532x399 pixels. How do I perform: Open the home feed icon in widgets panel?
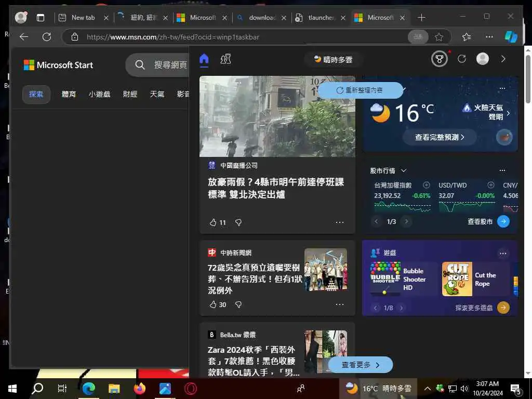point(204,59)
